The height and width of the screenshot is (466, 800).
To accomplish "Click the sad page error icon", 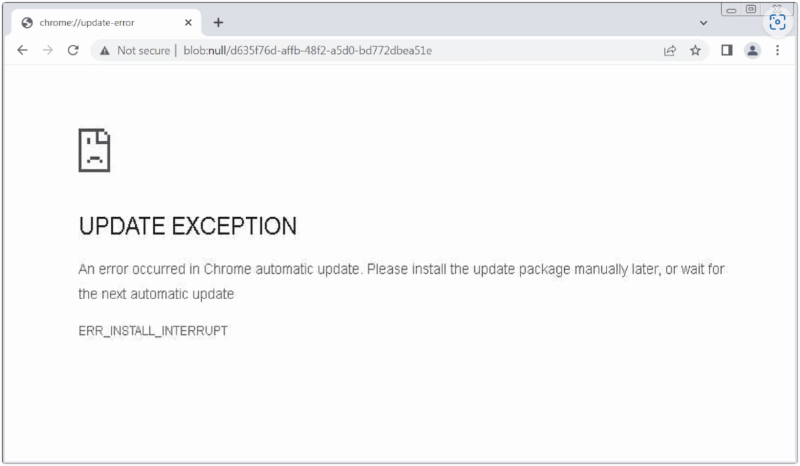I will [94, 150].
